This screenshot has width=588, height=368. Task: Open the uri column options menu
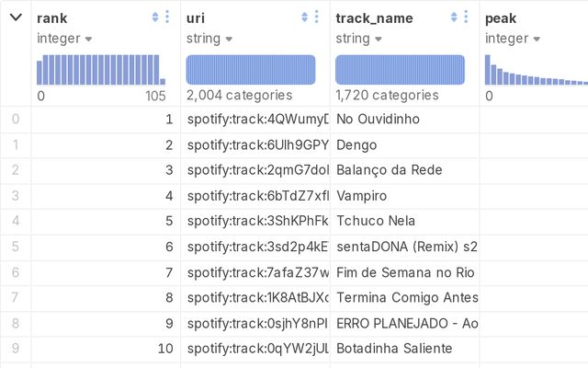point(316,17)
